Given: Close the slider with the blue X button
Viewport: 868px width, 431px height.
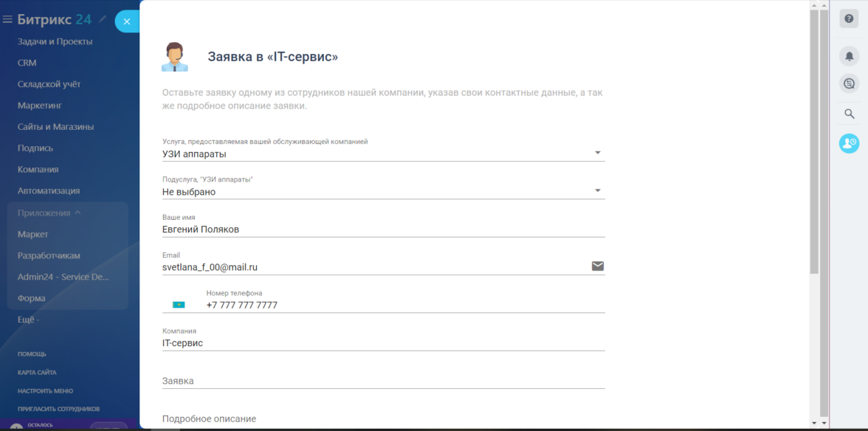Looking at the screenshot, I should point(126,21).
